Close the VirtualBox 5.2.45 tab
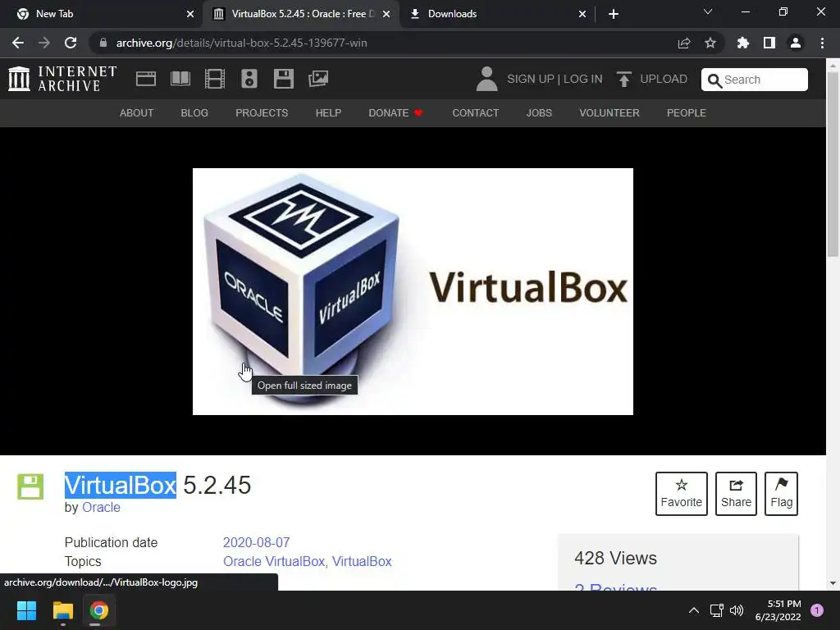The height and width of the screenshot is (630, 840). [x=386, y=14]
